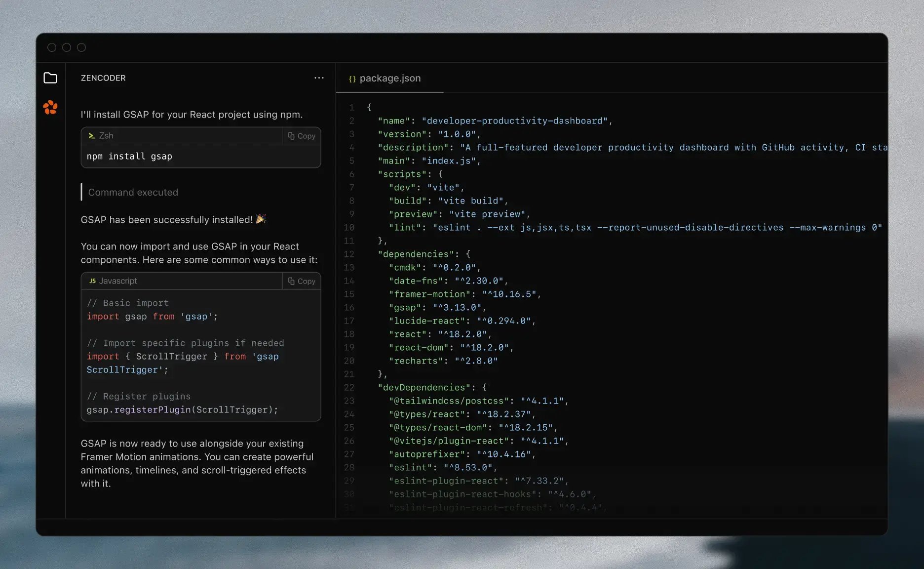
Task: Expand the Command executed block
Action: [x=133, y=192]
